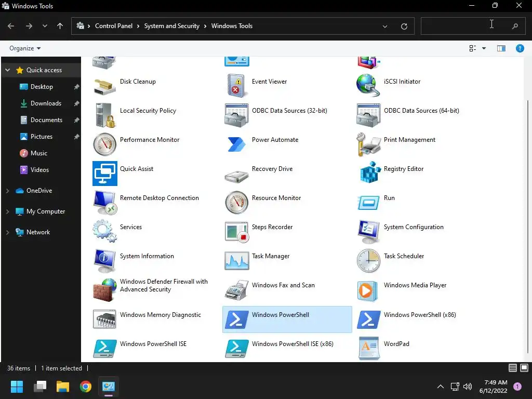Viewport: 532px width, 399px height.
Task: Select the Windows Memory Diagnostic icon
Action: 104,320
